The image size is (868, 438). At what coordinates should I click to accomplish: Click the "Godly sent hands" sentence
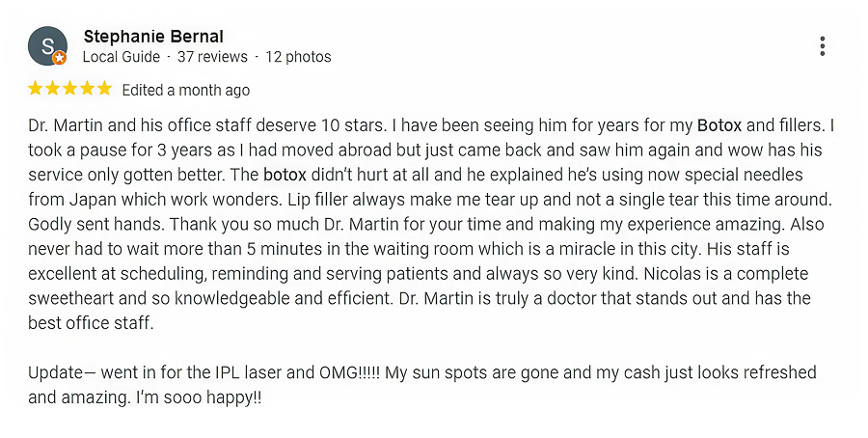pos(85,225)
